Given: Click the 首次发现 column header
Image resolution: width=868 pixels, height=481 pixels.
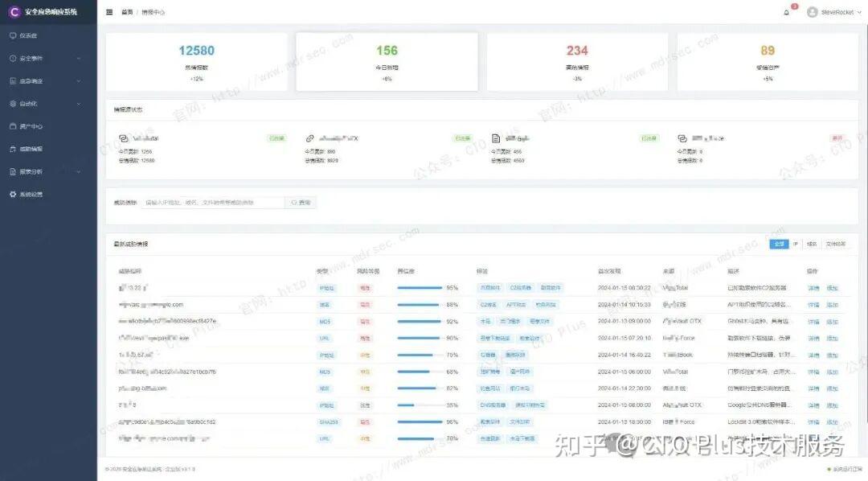Looking at the screenshot, I should [x=609, y=272].
